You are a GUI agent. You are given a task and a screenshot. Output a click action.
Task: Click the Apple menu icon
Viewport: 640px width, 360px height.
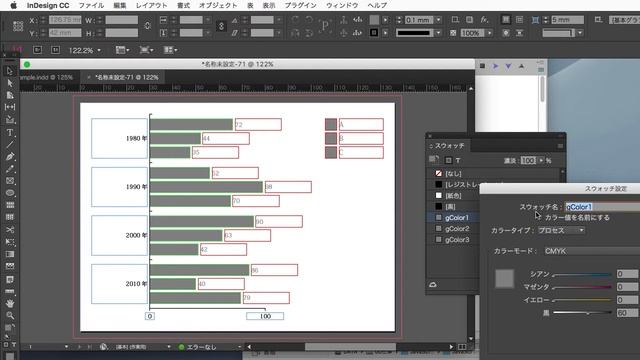point(13,5)
